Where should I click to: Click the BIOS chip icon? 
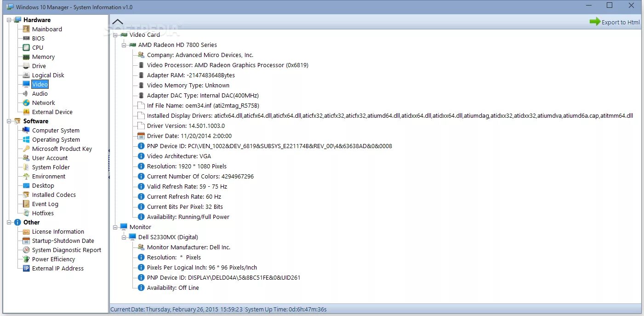pos(26,38)
